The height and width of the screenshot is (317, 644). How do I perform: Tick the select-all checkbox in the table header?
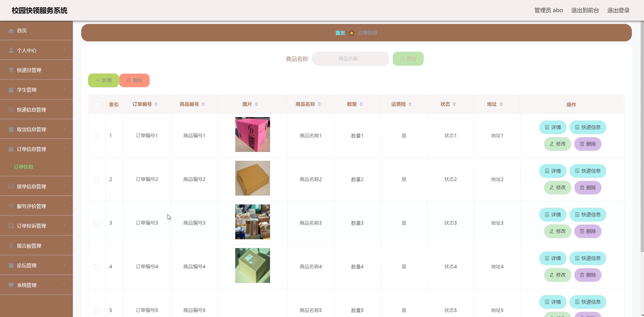pos(97,104)
